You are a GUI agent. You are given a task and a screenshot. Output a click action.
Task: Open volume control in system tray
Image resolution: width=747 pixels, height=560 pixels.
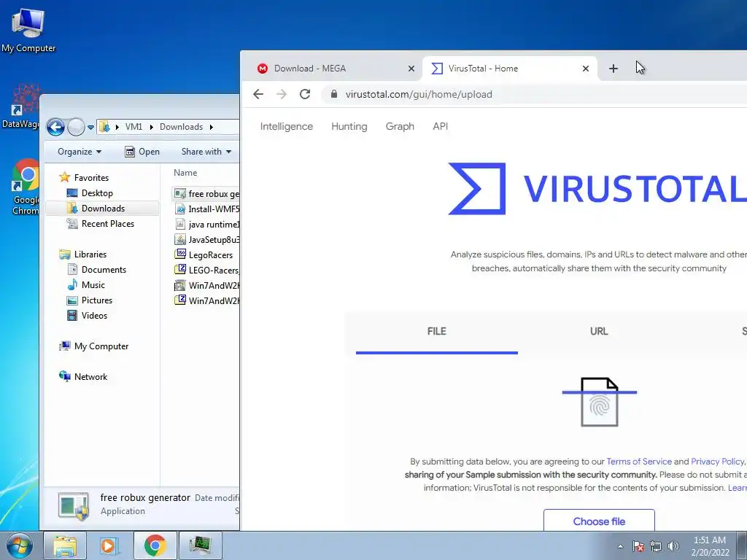tap(673, 546)
